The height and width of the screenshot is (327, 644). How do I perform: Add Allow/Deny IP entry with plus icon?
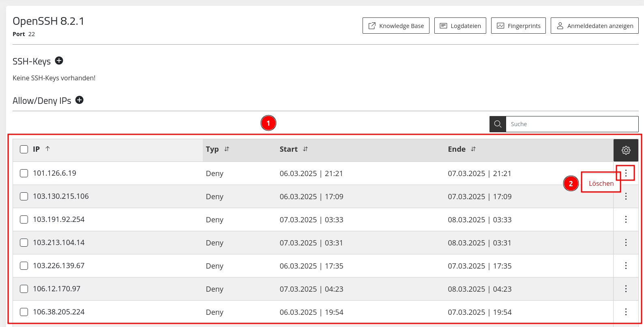coord(79,100)
